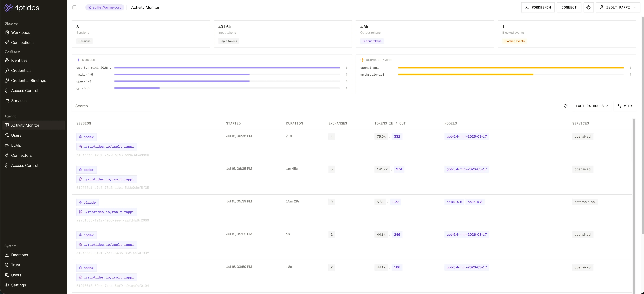
Task: Click the opus-4-8 model label
Action: pyautogui.click(x=84, y=81)
